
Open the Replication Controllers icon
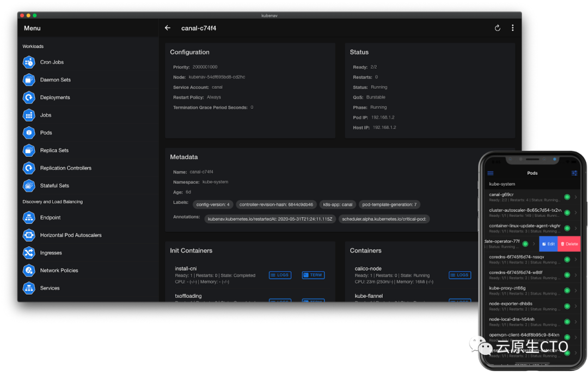click(x=29, y=168)
